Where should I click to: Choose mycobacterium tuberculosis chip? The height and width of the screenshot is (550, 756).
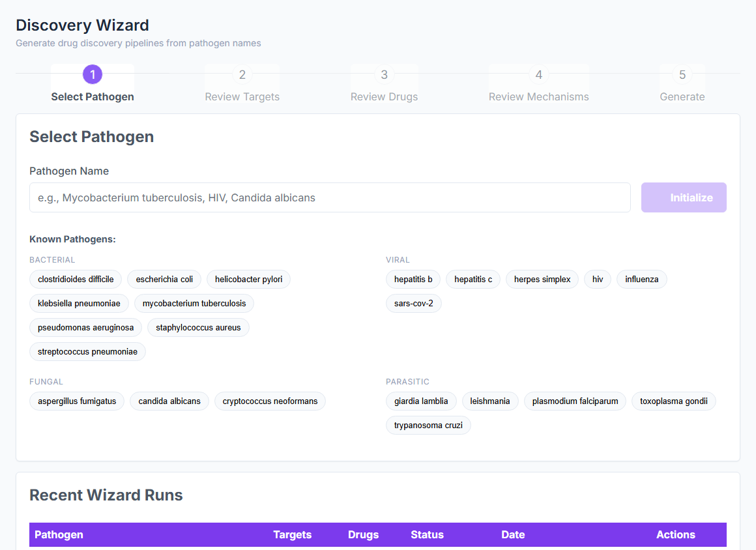coord(194,303)
